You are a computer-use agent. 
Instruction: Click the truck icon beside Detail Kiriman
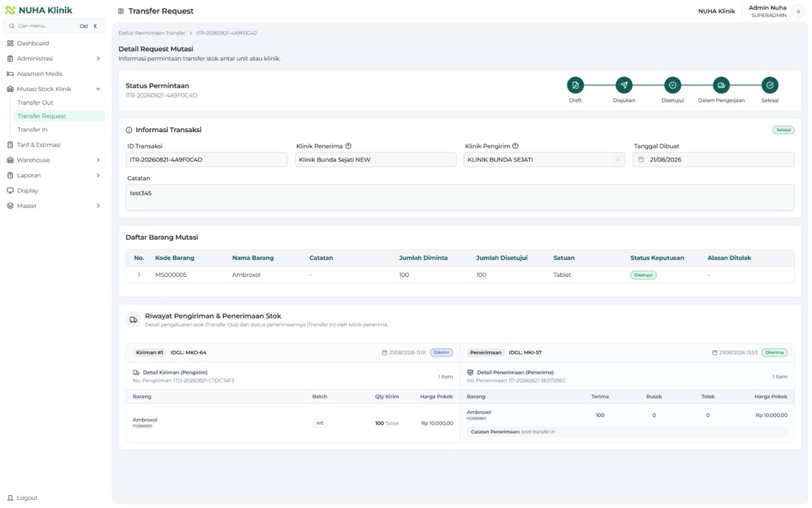(136, 373)
